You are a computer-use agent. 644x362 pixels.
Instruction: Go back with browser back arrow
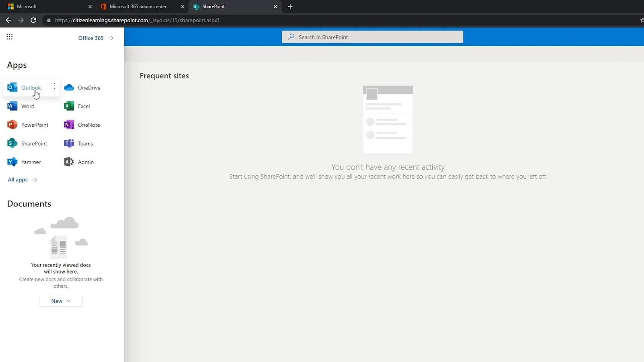coord(8,20)
